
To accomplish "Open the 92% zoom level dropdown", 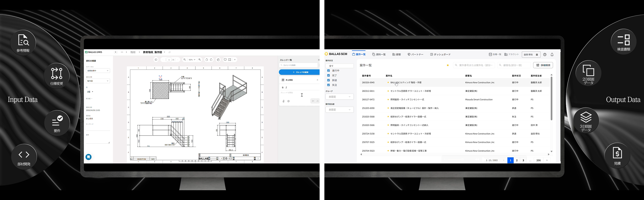I will [x=192, y=60].
